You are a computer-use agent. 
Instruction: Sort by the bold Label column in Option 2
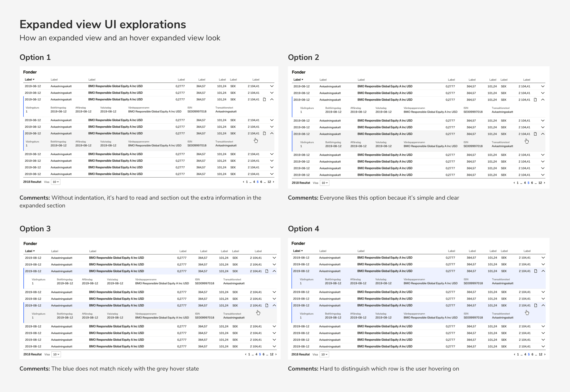[x=298, y=80]
